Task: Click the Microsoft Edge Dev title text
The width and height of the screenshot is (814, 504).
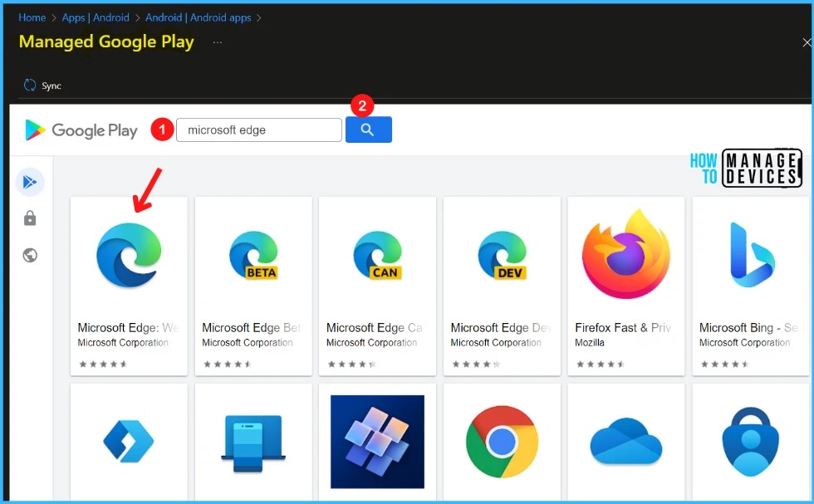Action: pos(501,327)
